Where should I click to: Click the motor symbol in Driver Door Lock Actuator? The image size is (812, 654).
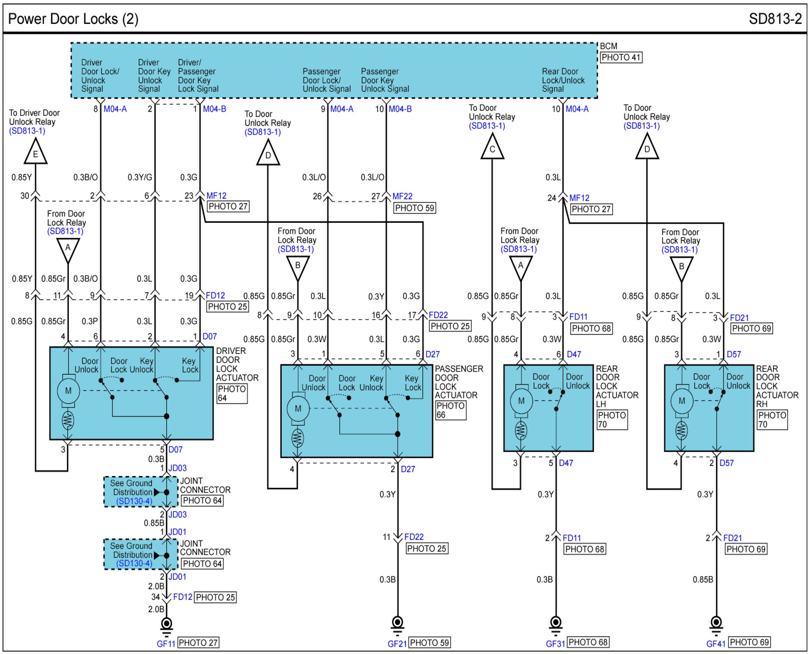click(68, 391)
